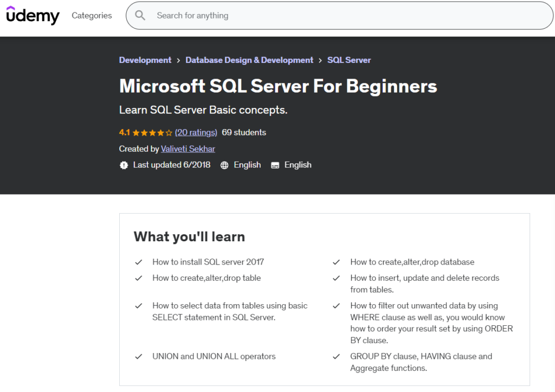Open the Database Design & Development category
Viewport: 555px width, 392px height.
coord(249,60)
